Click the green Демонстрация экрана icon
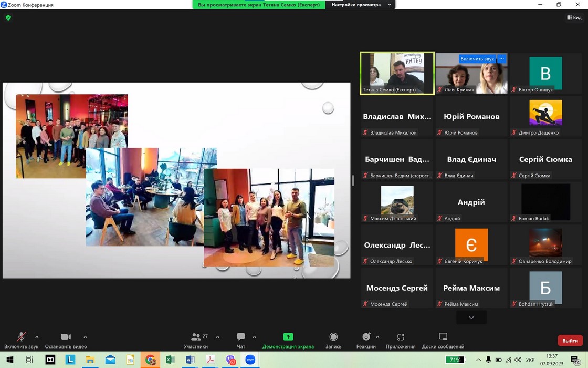The width and height of the screenshot is (588, 368). point(288,337)
